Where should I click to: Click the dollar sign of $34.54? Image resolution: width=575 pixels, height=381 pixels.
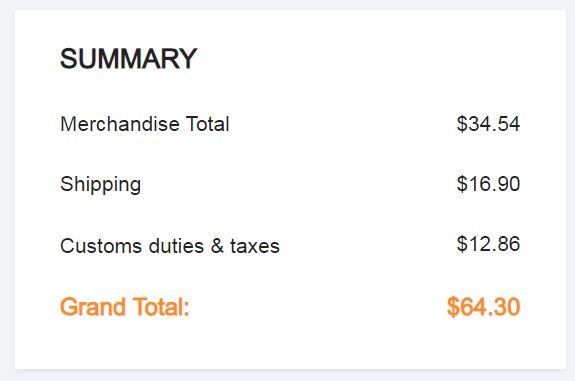pyautogui.click(x=462, y=124)
